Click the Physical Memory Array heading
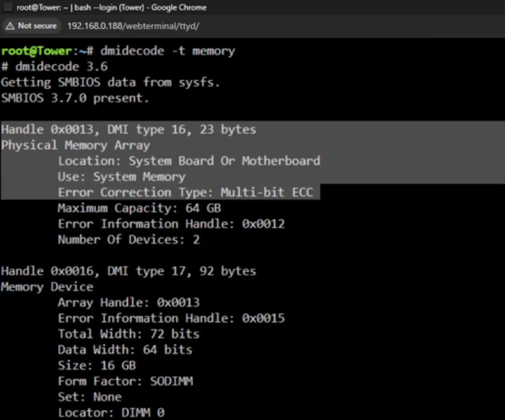This screenshot has height=420, width=505. [x=75, y=145]
